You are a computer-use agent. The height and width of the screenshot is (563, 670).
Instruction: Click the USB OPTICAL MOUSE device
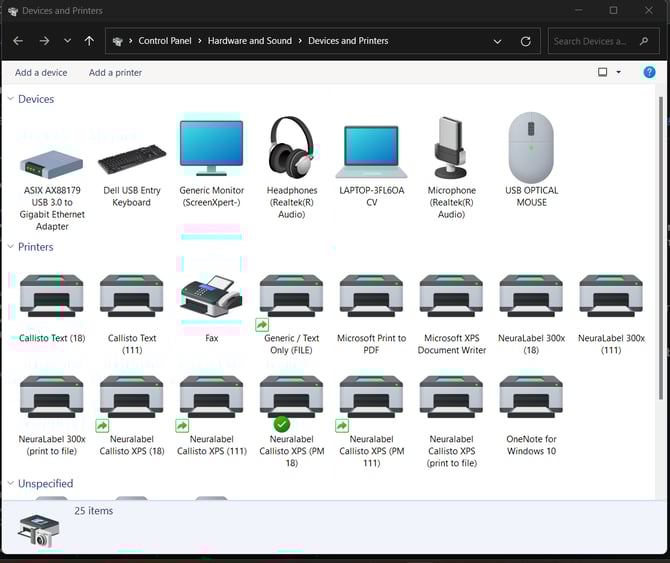coord(531,150)
